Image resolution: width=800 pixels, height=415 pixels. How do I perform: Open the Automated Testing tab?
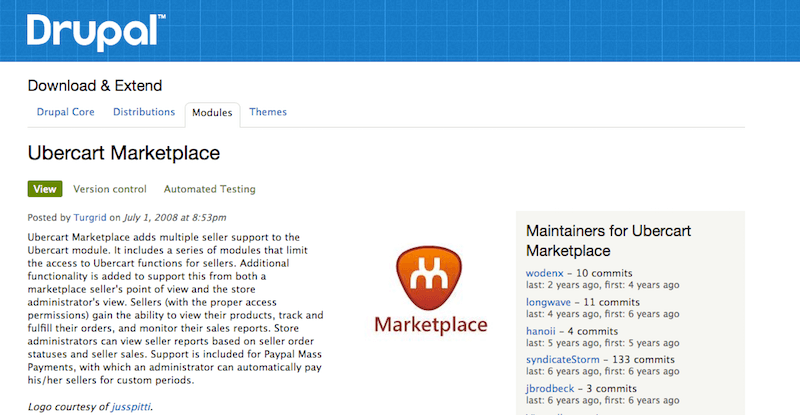point(209,189)
